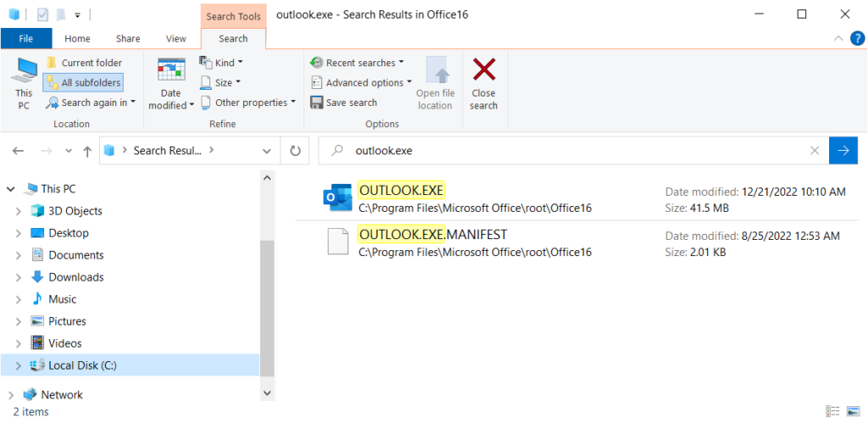
Task: Click the Search Tools contextual tab
Action: click(233, 16)
